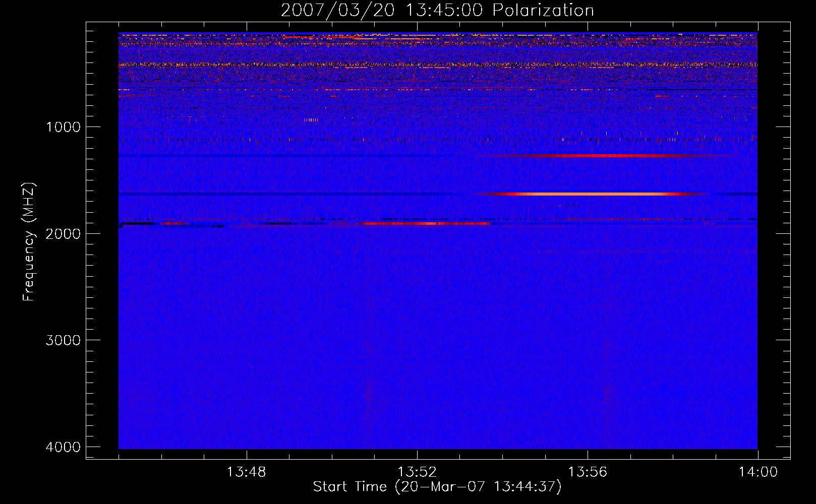Click the 13:56 time tick label
The height and width of the screenshot is (504, 816).
coord(588,472)
